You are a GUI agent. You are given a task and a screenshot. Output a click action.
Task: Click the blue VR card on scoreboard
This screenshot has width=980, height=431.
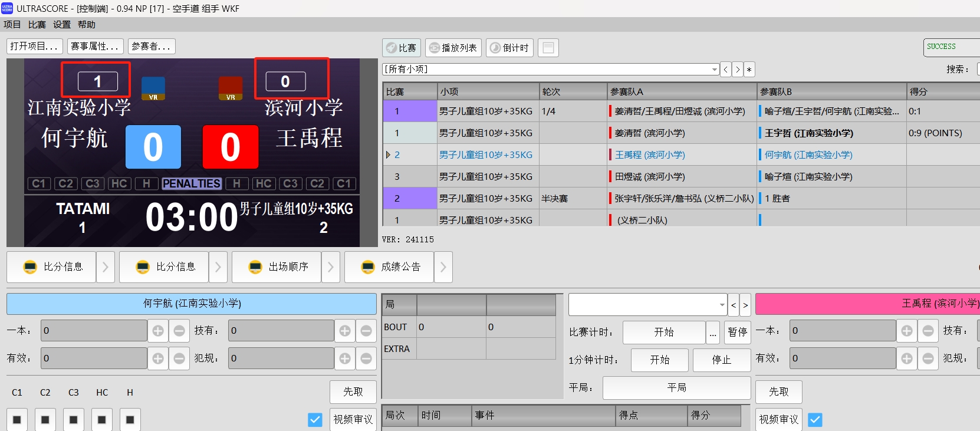(153, 88)
